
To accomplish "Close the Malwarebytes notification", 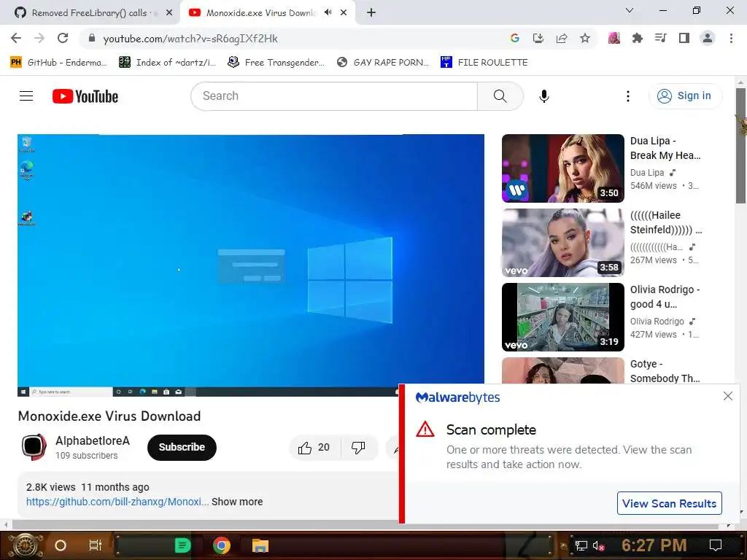I will pyautogui.click(x=727, y=396).
